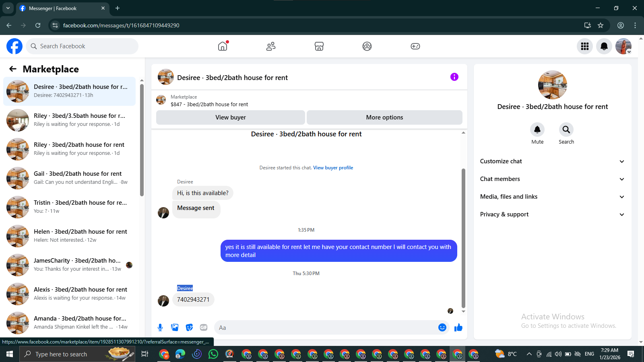Viewport: 644px width, 362px height.
Task: Open Tristin 3bed/2bath house conversation
Action: 69,207
